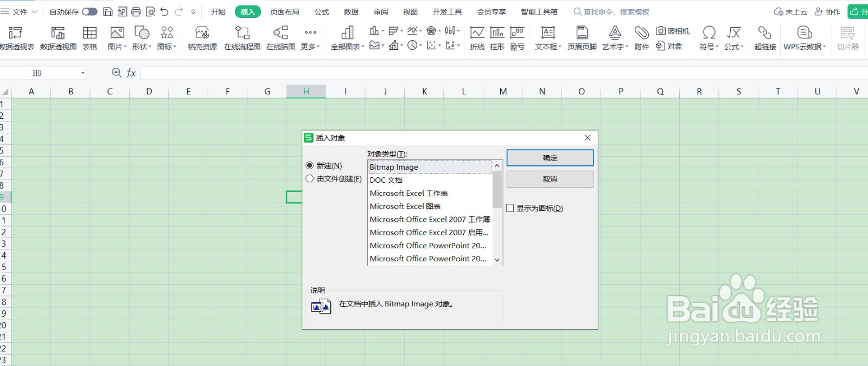Click the Print icon in quick access toolbar
Image resolution: width=868 pixels, height=366 pixels.
[136, 11]
